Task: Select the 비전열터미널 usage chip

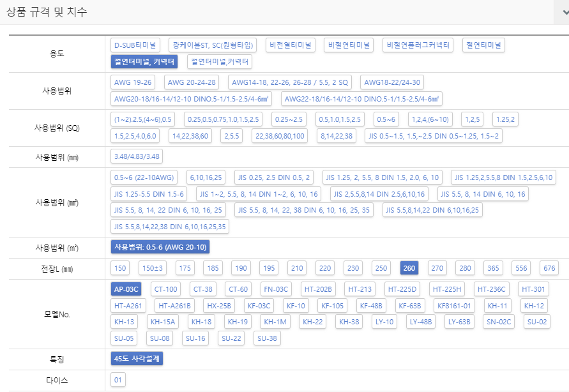Action: coord(291,45)
